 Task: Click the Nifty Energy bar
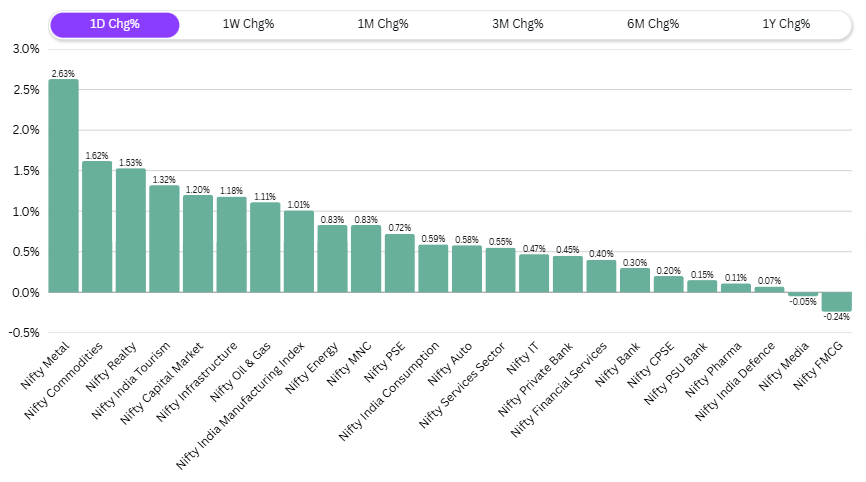332,259
